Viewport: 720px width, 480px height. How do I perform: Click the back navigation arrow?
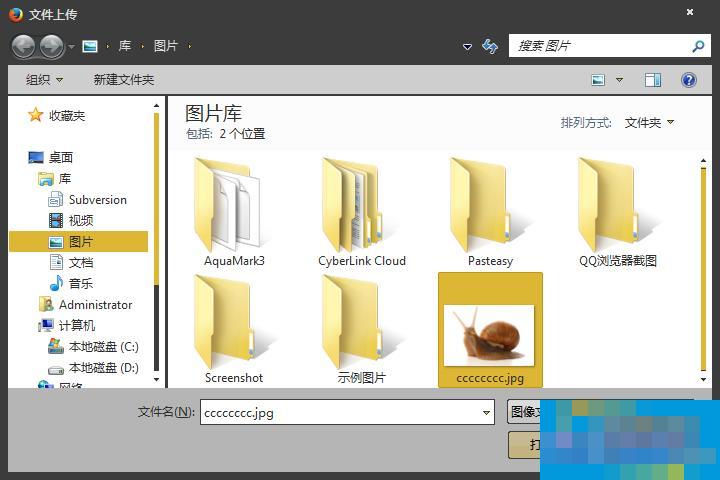23,46
